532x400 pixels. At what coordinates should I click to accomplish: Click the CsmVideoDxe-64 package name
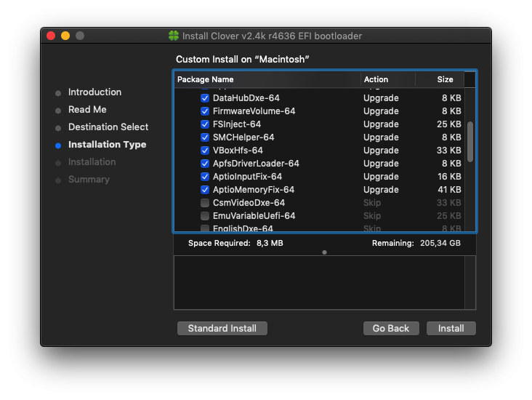click(x=249, y=203)
